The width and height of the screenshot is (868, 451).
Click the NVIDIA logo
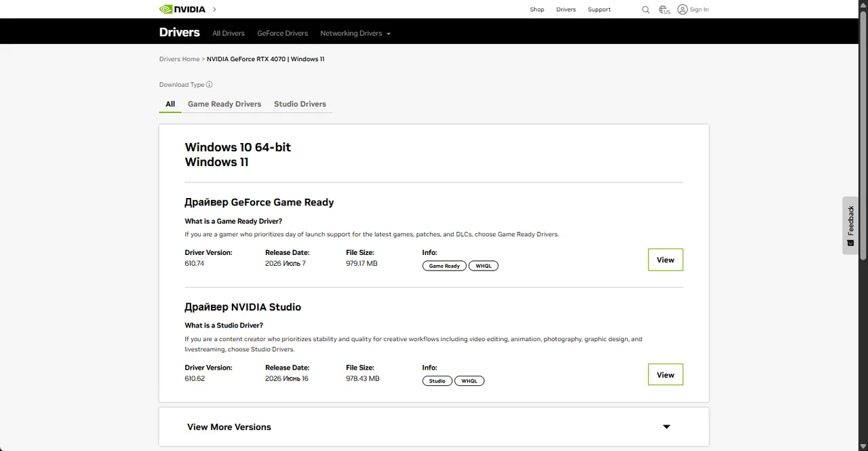pyautogui.click(x=182, y=9)
